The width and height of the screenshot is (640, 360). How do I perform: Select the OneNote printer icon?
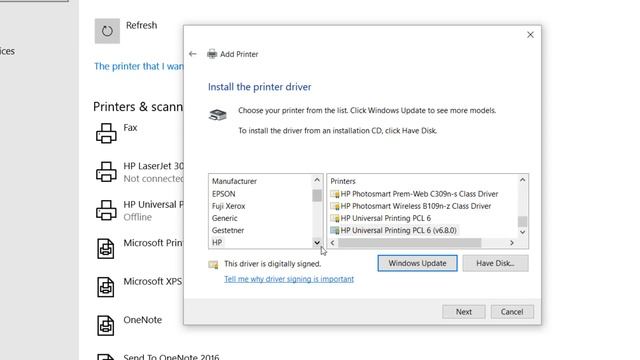[x=106, y=325]
